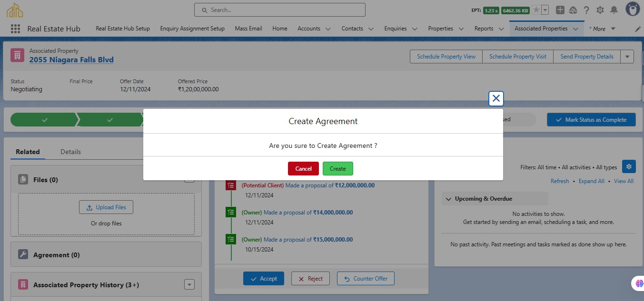Expand the Associated Property History menu

(189, 285)
